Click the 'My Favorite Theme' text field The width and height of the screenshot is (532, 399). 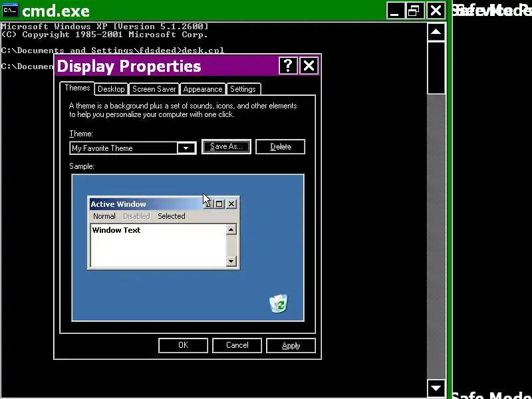(x=124, y=148)
